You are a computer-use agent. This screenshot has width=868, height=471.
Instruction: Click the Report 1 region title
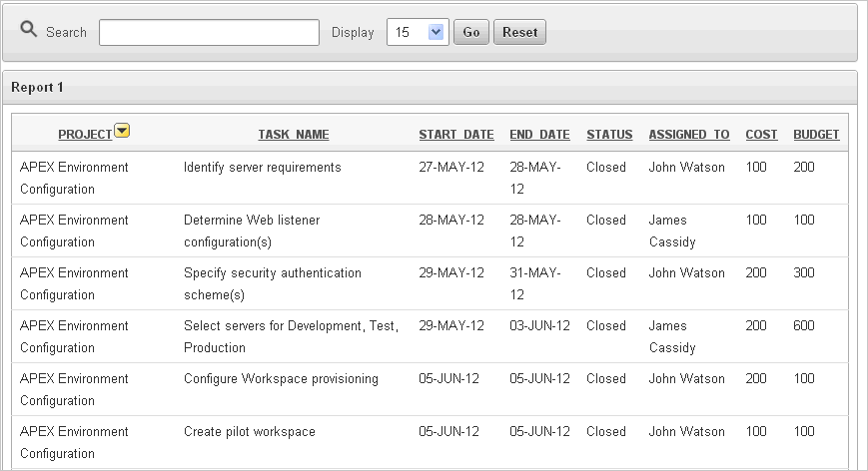pyautogui.click(x=37, y=88)
